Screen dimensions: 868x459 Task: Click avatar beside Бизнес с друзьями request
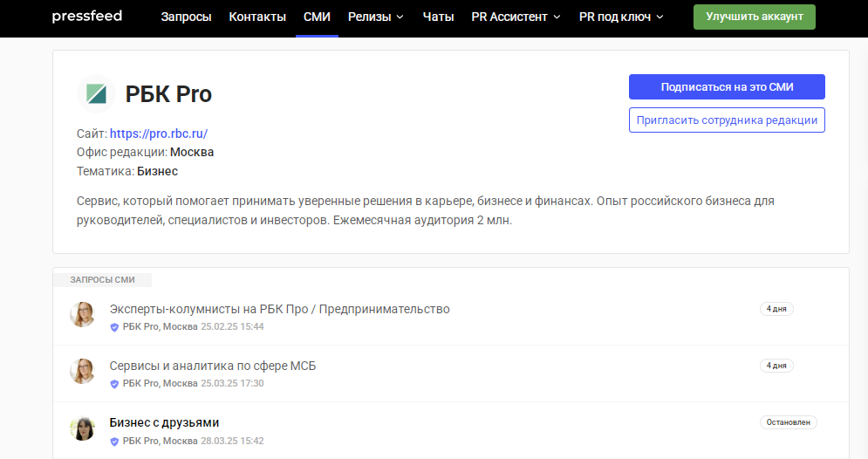click(82, 428)
